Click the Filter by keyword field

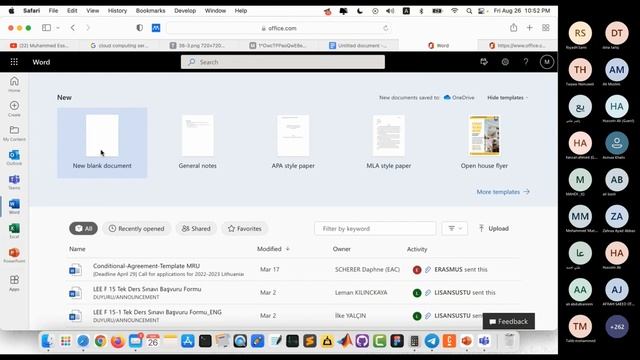point(375,229)
